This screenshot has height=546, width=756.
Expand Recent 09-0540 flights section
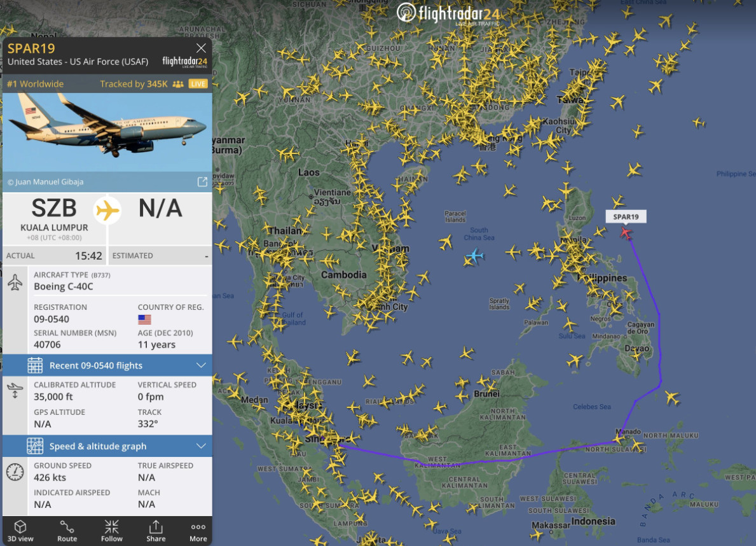[107, 365]
